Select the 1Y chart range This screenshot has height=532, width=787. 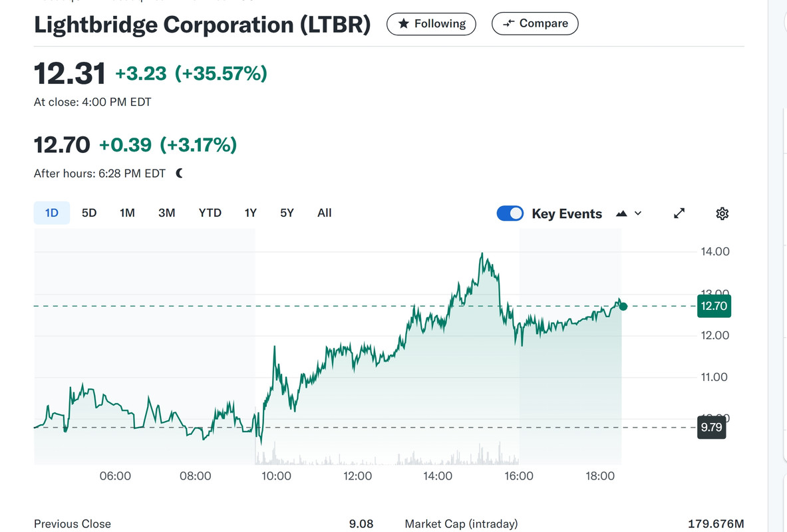[250, 213]
